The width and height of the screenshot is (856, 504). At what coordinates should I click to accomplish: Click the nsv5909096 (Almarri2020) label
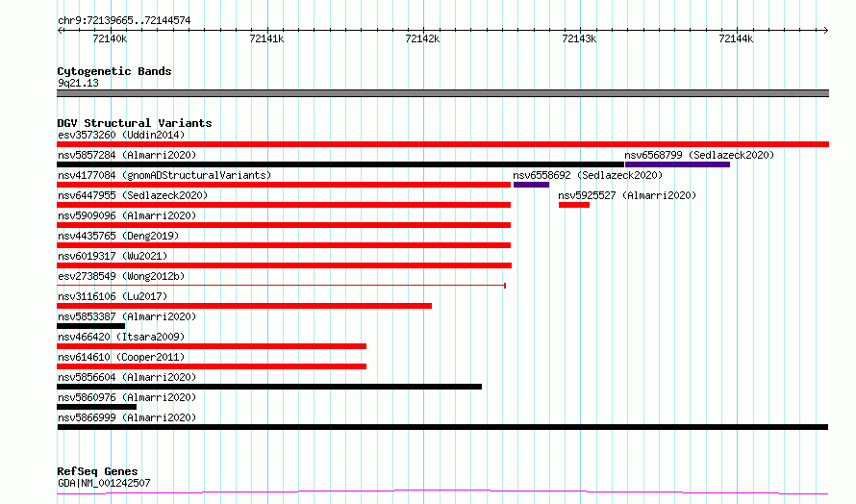click(x=127, y=215)
